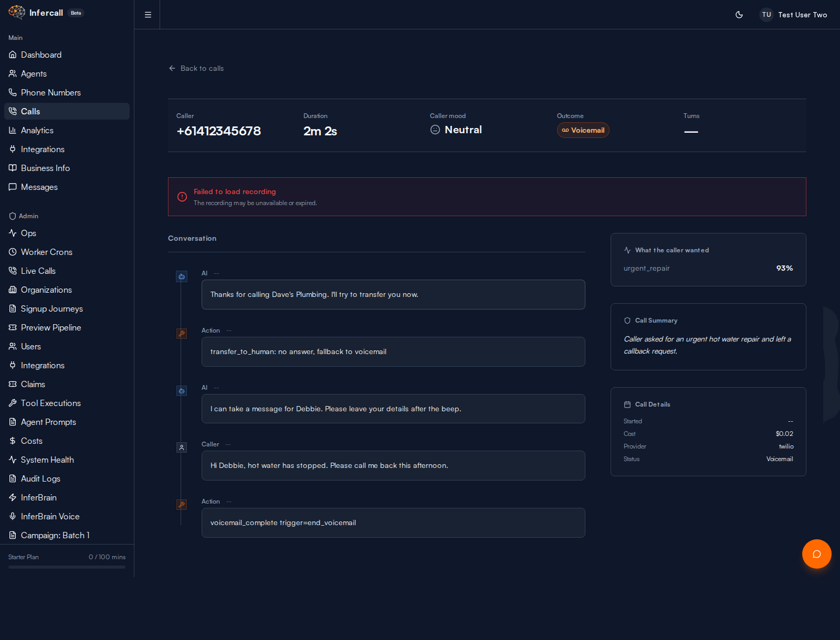Click the Voicemail outcome badge

[583, 130]
